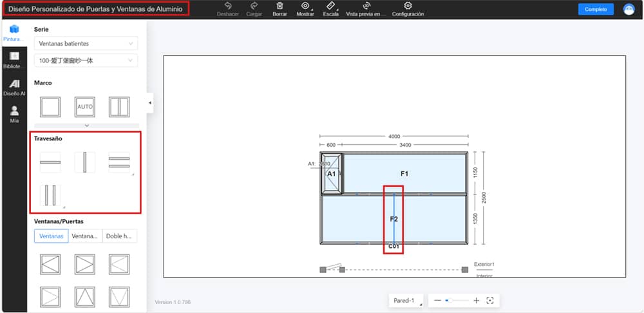
Task: Click the 600 width dimension
Action: pyautogui.click(x=330, y=145)
